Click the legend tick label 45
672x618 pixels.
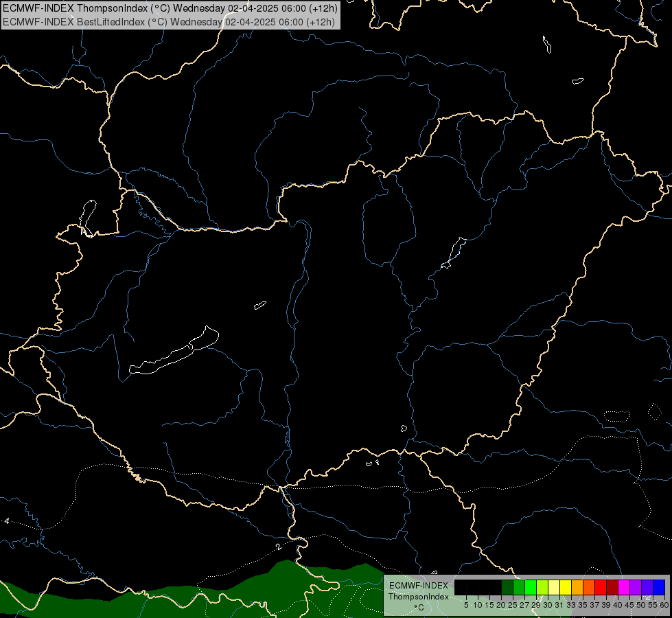click(x=629, y=605)
